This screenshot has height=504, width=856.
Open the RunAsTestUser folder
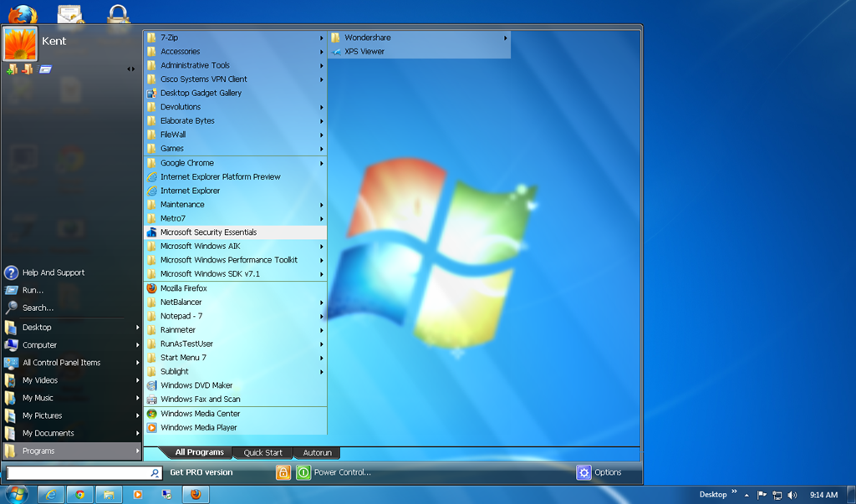(235, 344)
